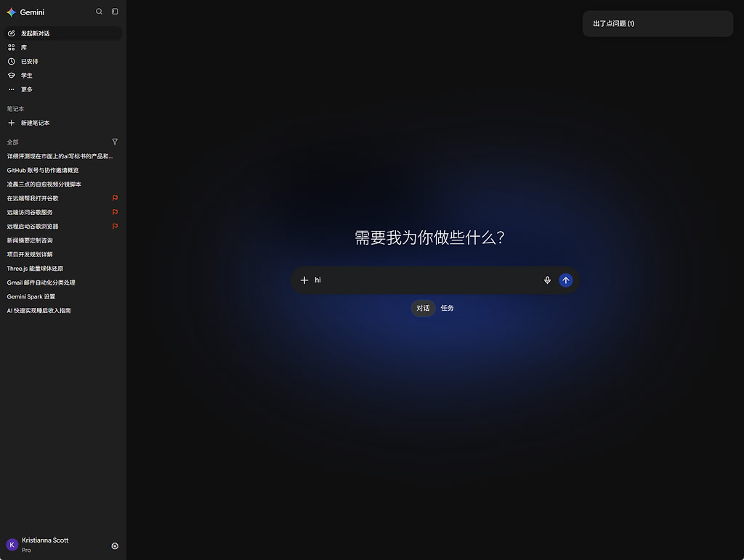This screenshot has width=744, height=560.
Task: Open the 已安排 scheduled item
Action: click(x=62, y=61)
